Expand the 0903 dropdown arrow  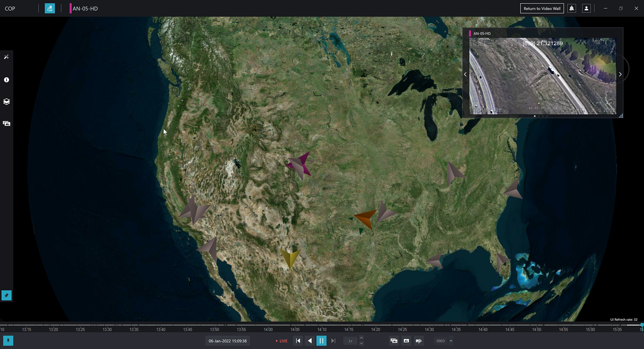(451, 341)
